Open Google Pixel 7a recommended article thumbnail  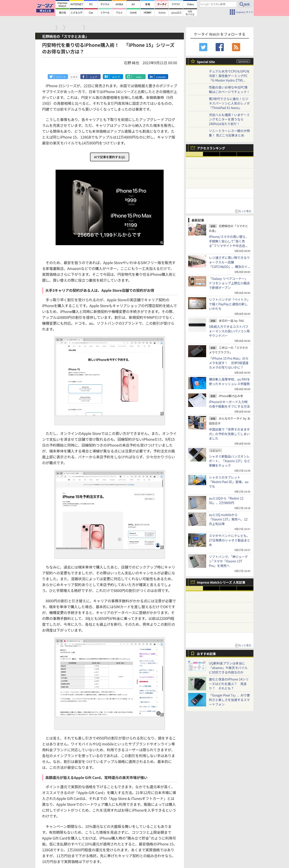(x=197, y=699)
